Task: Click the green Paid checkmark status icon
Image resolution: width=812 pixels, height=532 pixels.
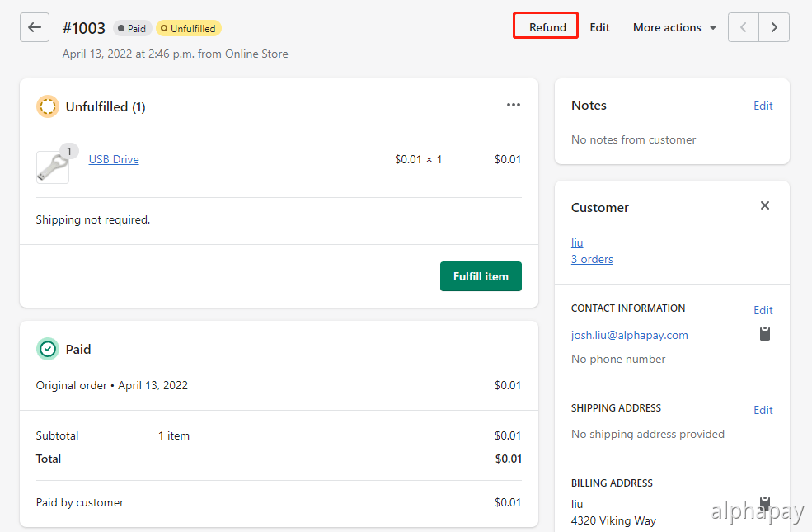Action: (48, 350)
